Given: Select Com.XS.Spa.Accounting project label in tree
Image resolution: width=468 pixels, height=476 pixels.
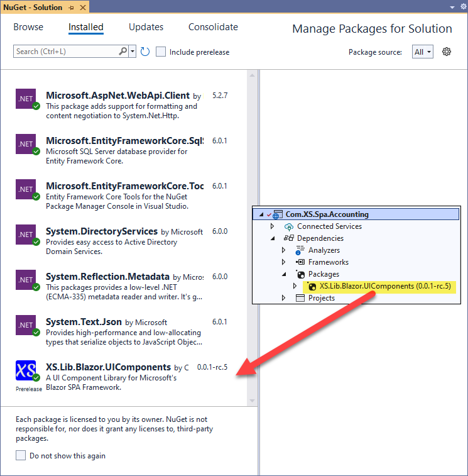Looking at the screenshot, I should (x=327, y=214).
